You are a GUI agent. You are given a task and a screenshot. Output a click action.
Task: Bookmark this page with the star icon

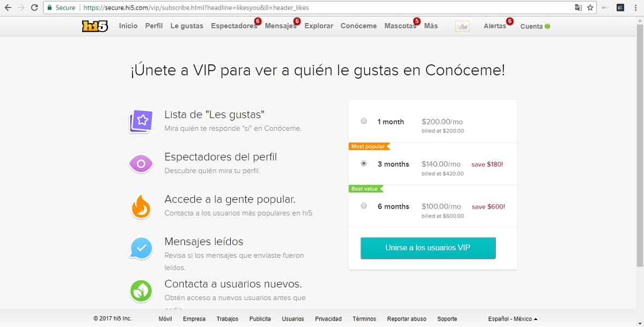coord(590,8)
